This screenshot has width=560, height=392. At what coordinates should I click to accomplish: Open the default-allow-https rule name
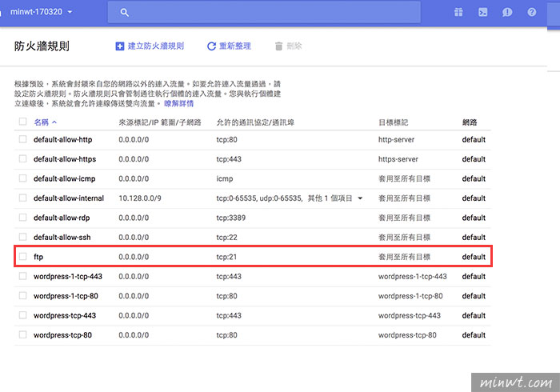[65, 159]
